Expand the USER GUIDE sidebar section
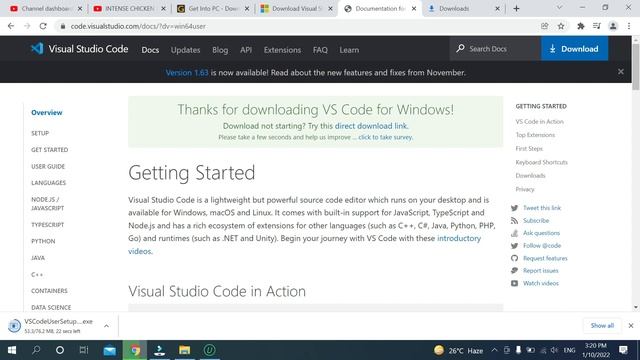Image resolution: width=640 pixels, height=360 pixels. coord(48,167)
